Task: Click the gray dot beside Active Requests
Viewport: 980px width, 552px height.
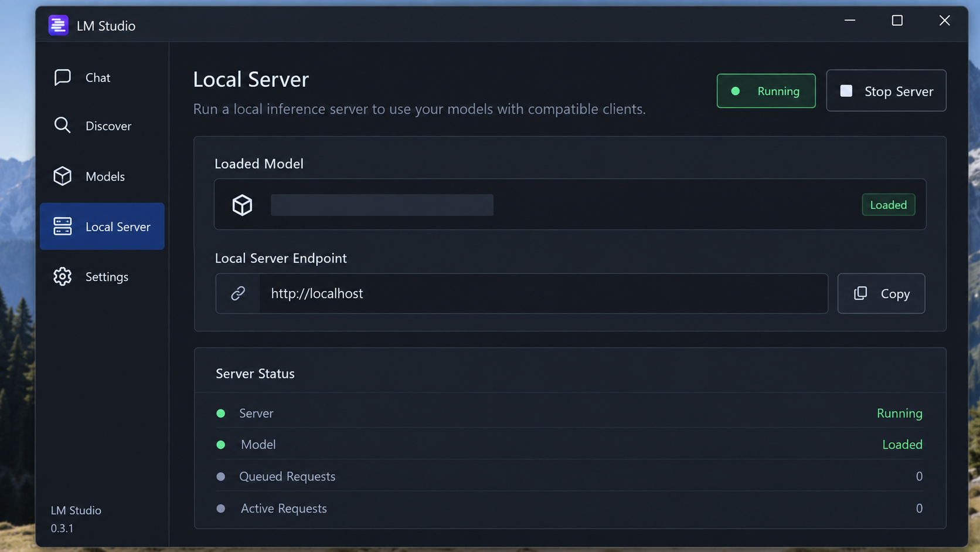Action: [221, 509]
